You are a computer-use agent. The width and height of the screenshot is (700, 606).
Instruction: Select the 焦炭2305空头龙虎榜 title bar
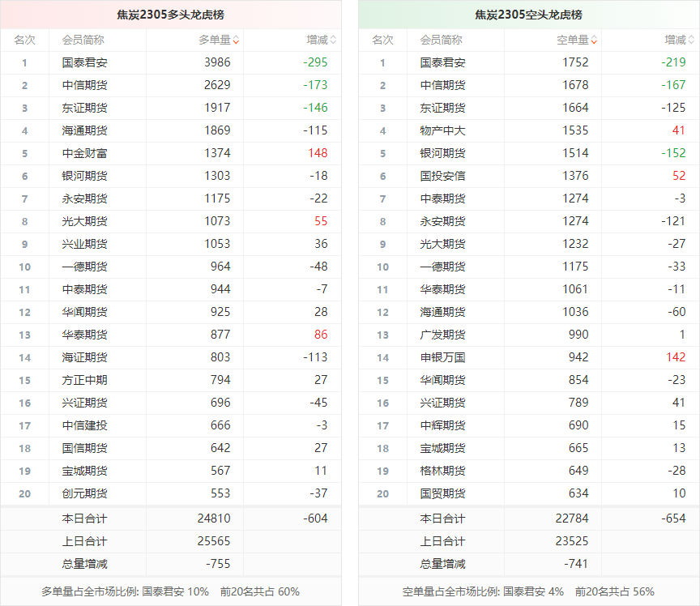(x=528, y=15)
